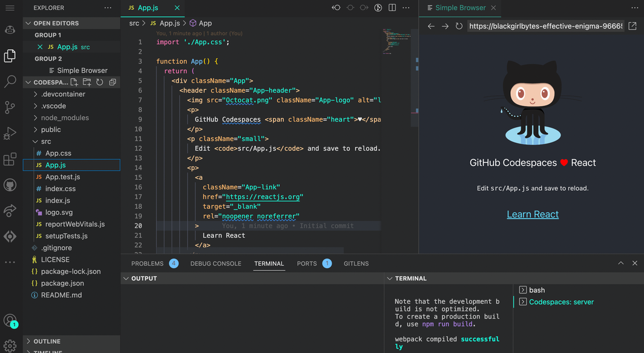The width and height of the screenshot is (644, 353).
Task: Go forward in Simple Browser
Action: coord(445,26)
